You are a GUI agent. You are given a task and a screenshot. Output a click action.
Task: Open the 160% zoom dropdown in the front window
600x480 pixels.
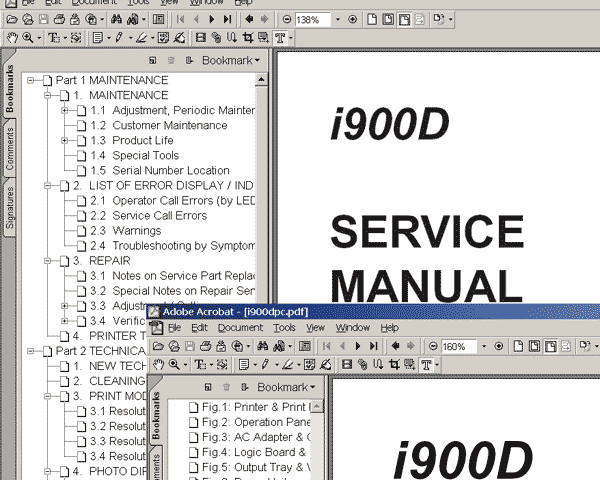(x=484, y=346)
